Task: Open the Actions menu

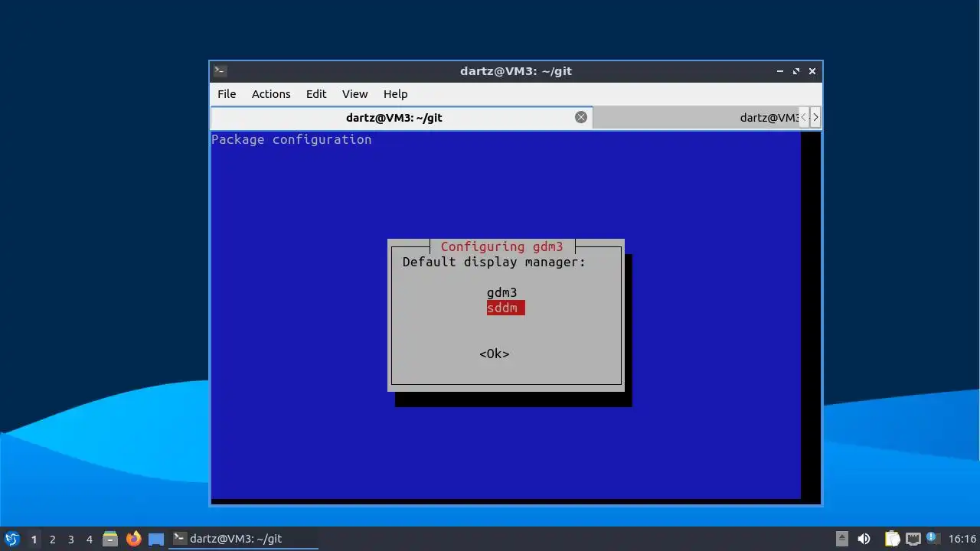Action: [x=271, y=94]
